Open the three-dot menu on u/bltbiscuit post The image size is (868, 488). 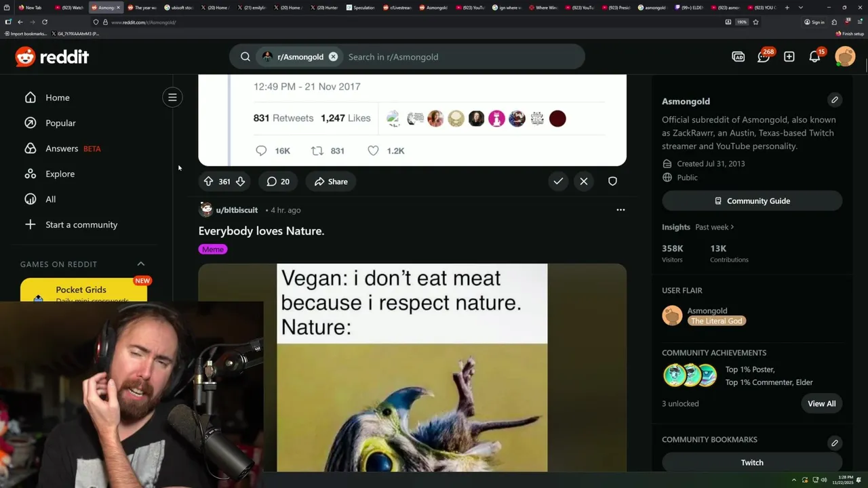tap(620, 210)
